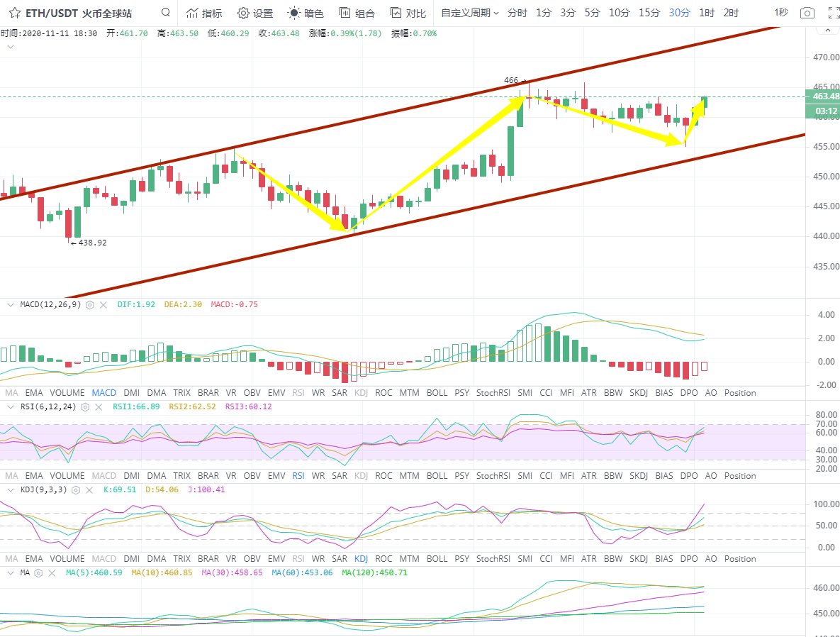Add ETH/USDT to favorites with star icon
Image resolution: width=840 pixels, height=637 pixels.
tap(14, 13)
